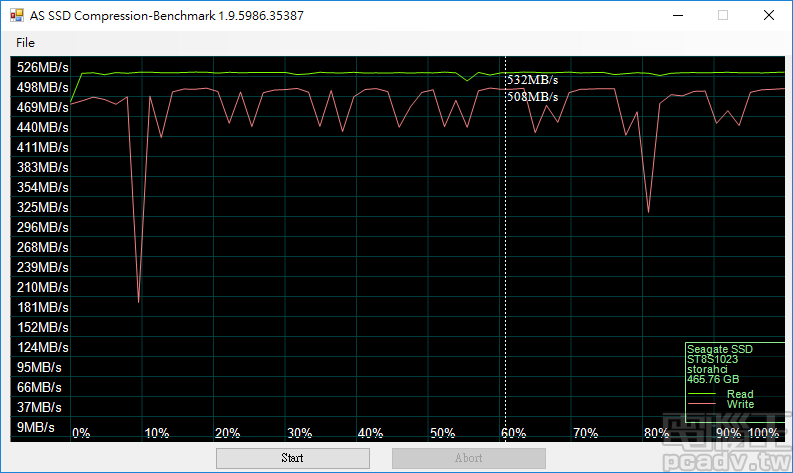793x473 pixels.
Task: Click the 80% compression axis label
Action: pyautogui.click(x=656, y=434)
